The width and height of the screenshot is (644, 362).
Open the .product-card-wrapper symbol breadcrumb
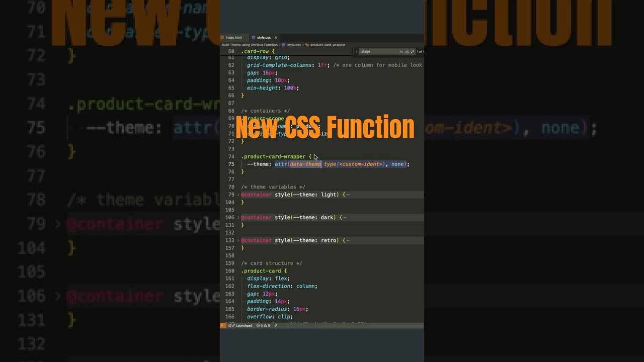(x=326, y=45)
